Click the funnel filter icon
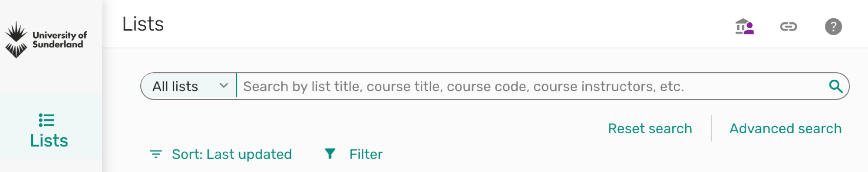This screenshot has height=172, width=868. pyautogui.click(x=330, y=153)
